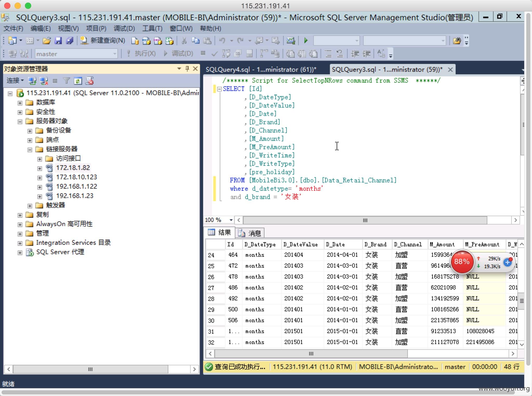Screen dimensions: 532x396
Task: Click the red 88% memory widget
Action: [x=462, y=261]
